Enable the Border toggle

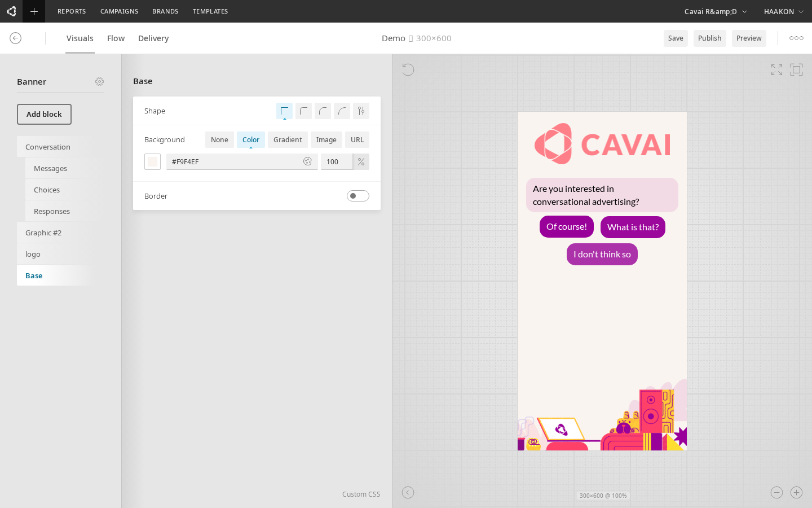point(358,195)
